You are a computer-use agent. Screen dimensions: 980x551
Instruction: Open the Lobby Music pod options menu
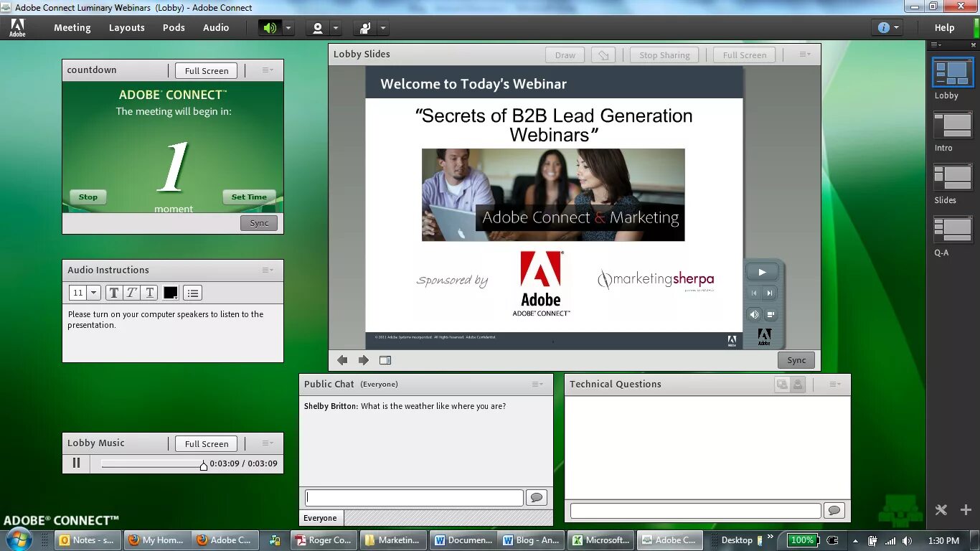tap(268, 443)
